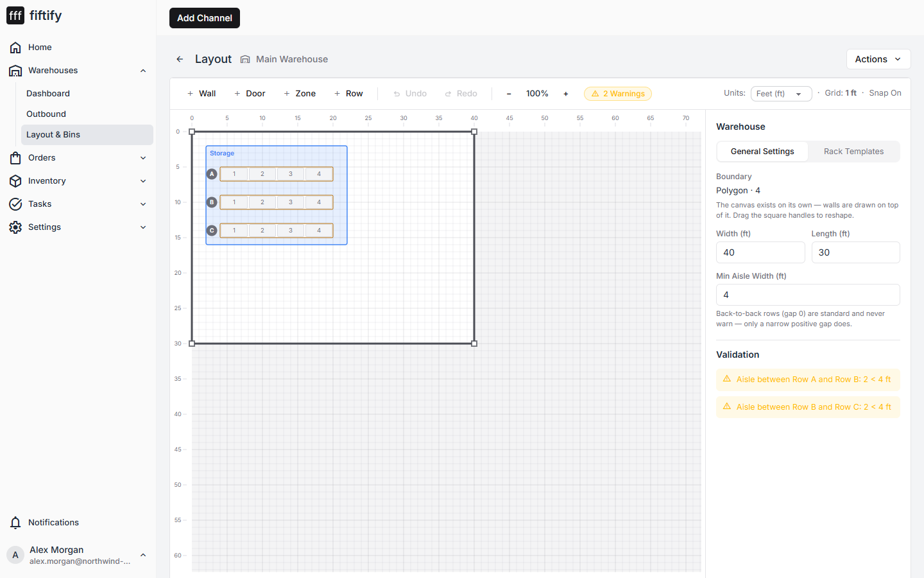Select bin 3 in Row C

[x=291, y=231]
